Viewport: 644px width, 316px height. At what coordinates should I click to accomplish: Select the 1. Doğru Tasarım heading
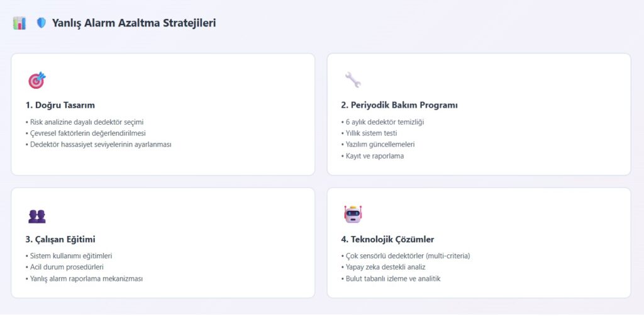tap(60, 105)
